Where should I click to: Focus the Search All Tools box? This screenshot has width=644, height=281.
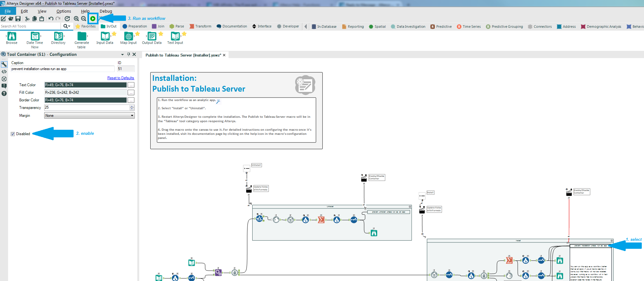31,26
